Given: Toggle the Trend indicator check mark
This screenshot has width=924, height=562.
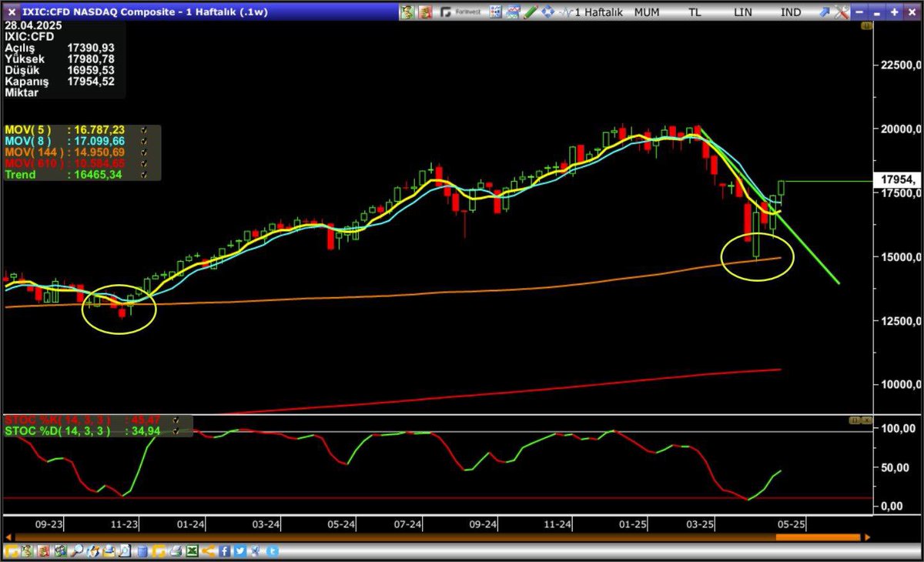Looking at the screenshot, I should [143, 175].
